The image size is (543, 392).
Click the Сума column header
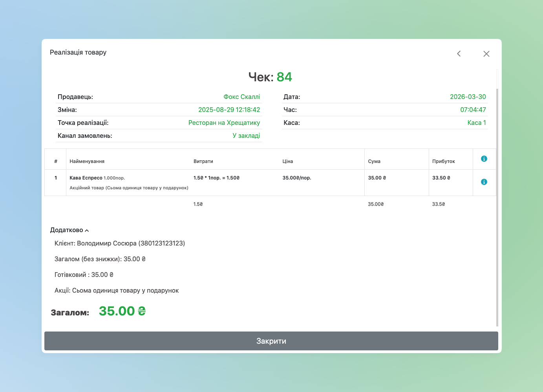[374, 161]
